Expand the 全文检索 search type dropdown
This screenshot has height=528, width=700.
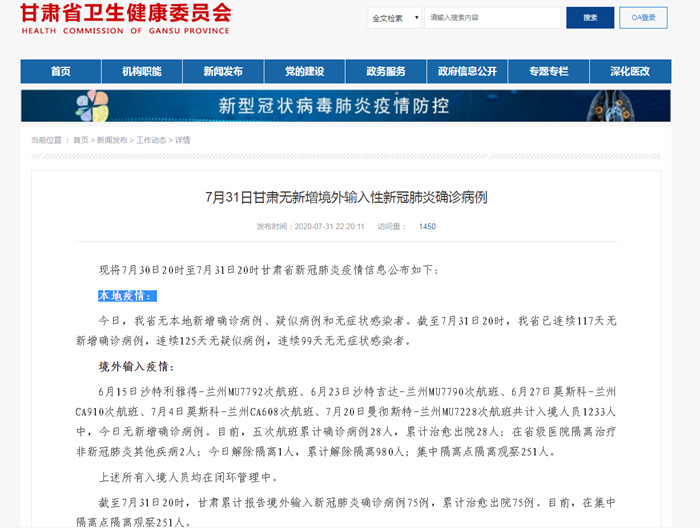(395, 18)
